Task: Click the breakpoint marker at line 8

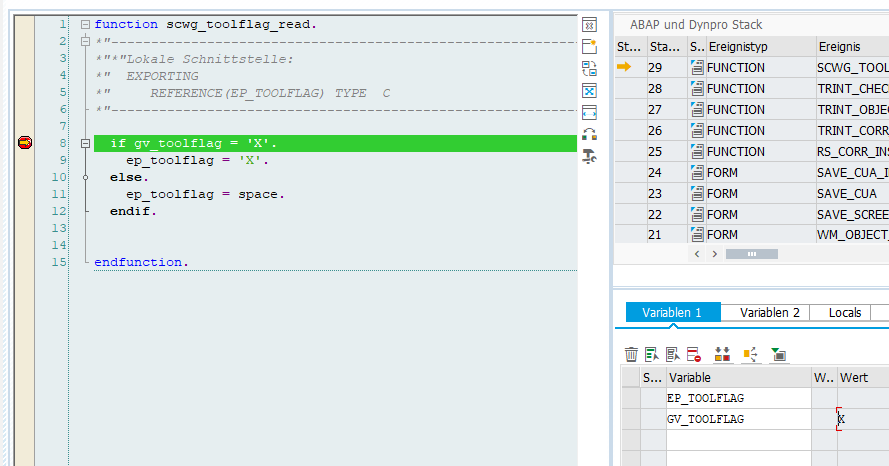Action: [25, 143]
